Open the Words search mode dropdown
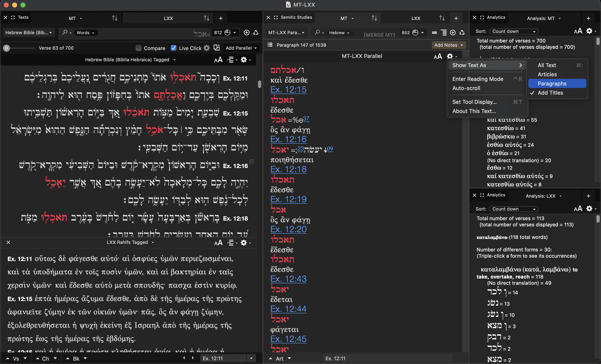 pos(85,33)
